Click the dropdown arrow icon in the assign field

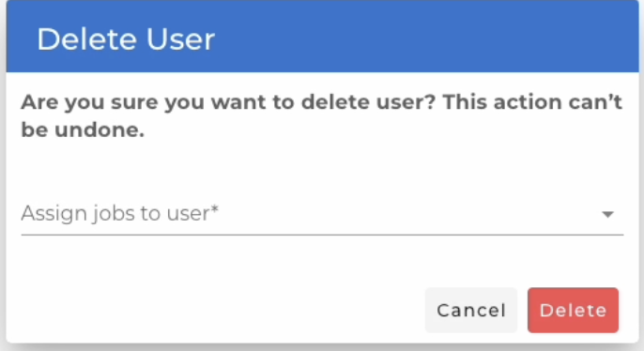point(607,214)
